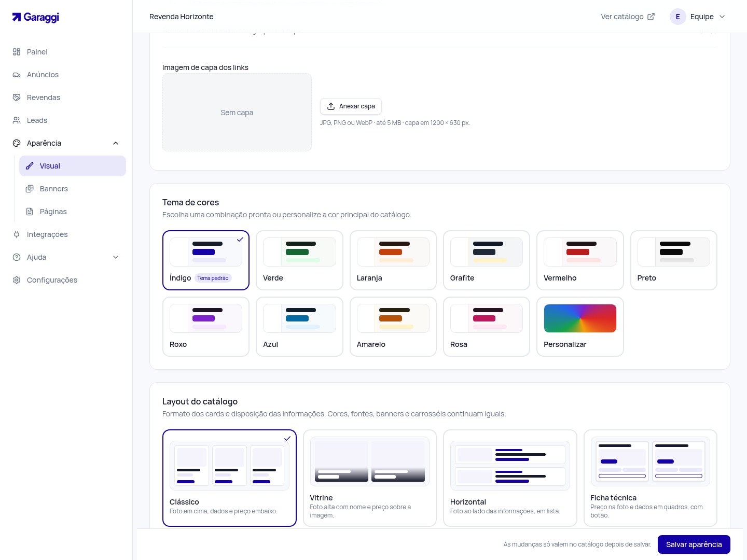Click the Anexar capa button
Screen dimensions: 747x560
[351, 106]
